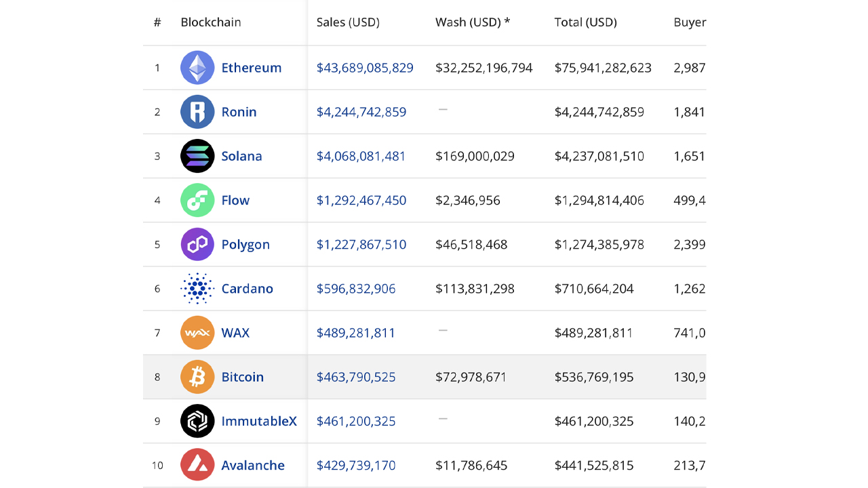Screen dimensions: 868x488
Task: Click the purple Polygon icon
Action: (x=197, y=244)
